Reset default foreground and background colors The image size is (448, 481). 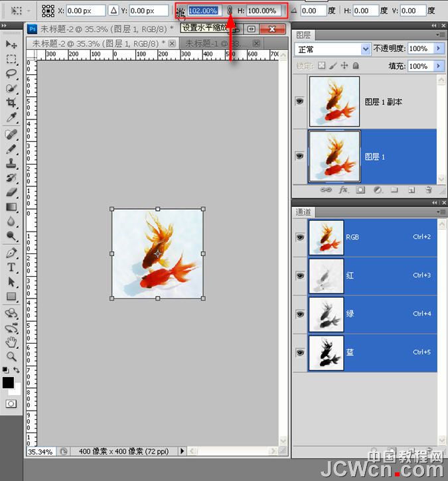coord(5,370)
